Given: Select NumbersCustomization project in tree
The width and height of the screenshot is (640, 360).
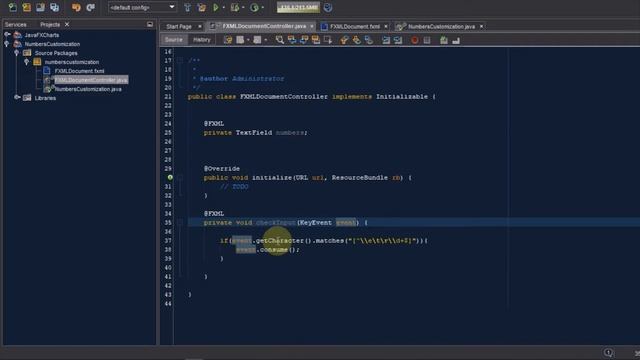Looking at the screenshot, I should click(x=52, y=44).
